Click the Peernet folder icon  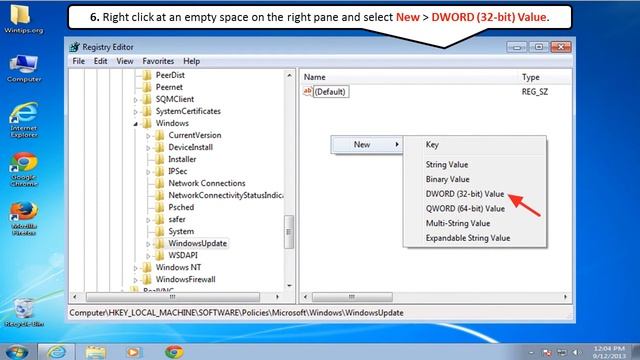(x=146, y=87)
